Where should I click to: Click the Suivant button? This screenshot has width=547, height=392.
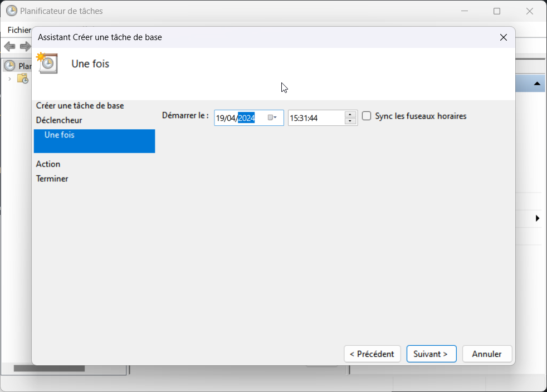(x=431, y=354)
